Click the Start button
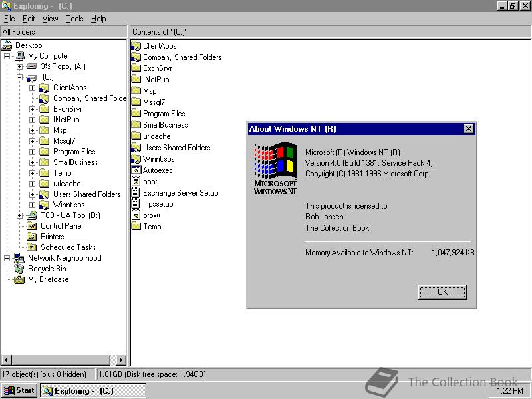The width and height of the screenshot is (532, 399). 19,390
